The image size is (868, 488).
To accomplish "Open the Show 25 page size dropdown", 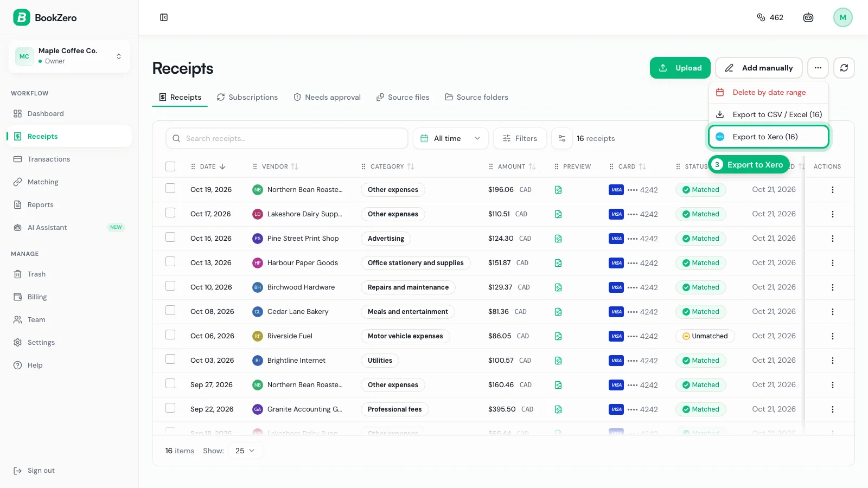I will pos(246,451).
